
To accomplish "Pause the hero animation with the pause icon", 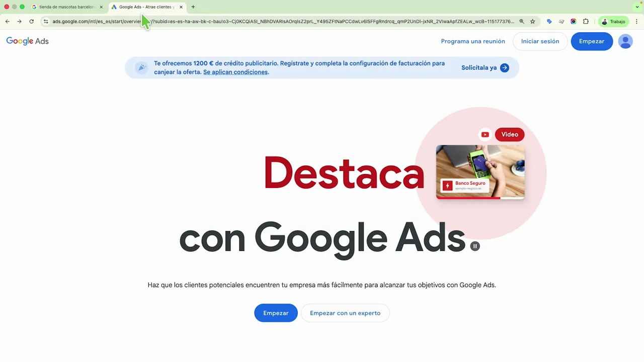I will (x=475, y=246).
